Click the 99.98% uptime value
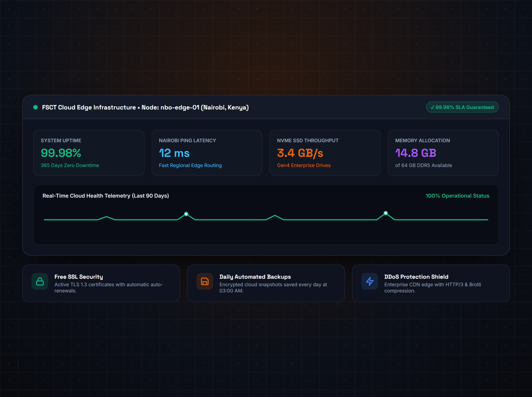532x397 pixels. [x=61, y=153]
